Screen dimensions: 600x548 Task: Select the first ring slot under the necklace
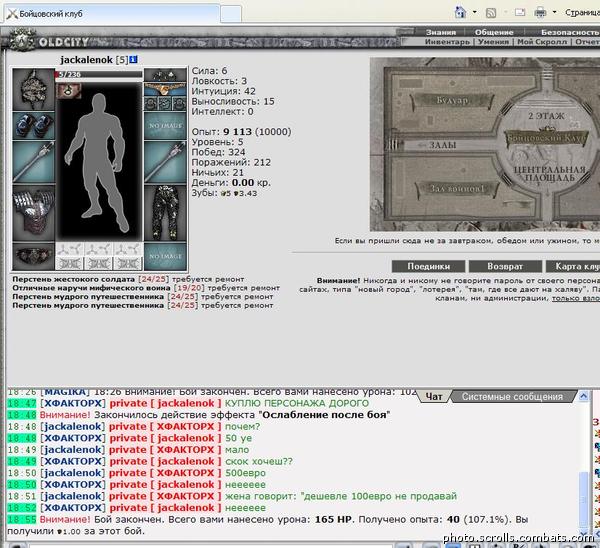tap(152, 103)
